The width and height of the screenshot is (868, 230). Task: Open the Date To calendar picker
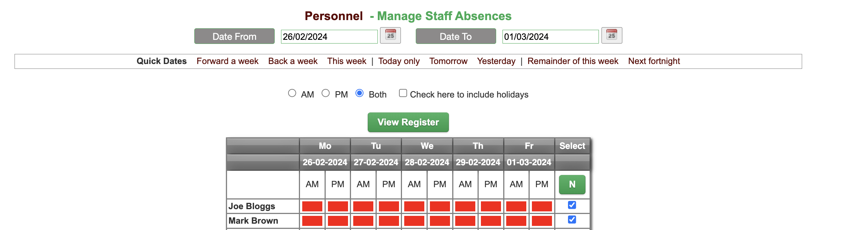(x=612, y=35)
